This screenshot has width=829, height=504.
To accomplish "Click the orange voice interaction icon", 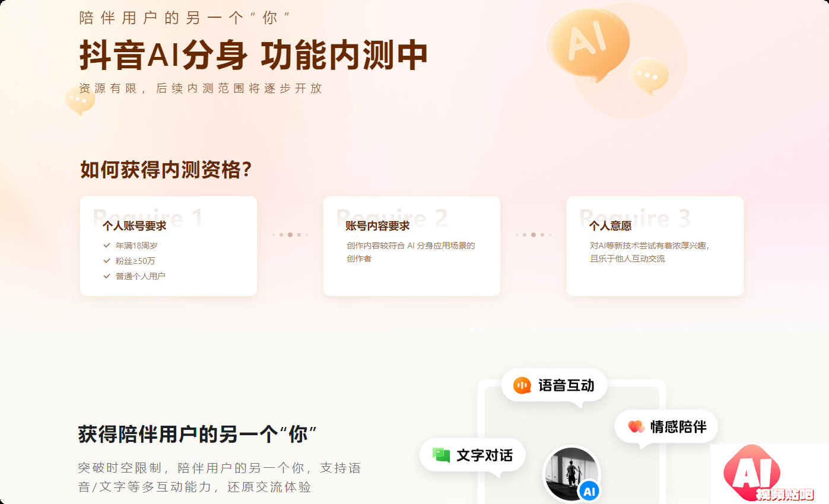I will [x=522, y=385].
